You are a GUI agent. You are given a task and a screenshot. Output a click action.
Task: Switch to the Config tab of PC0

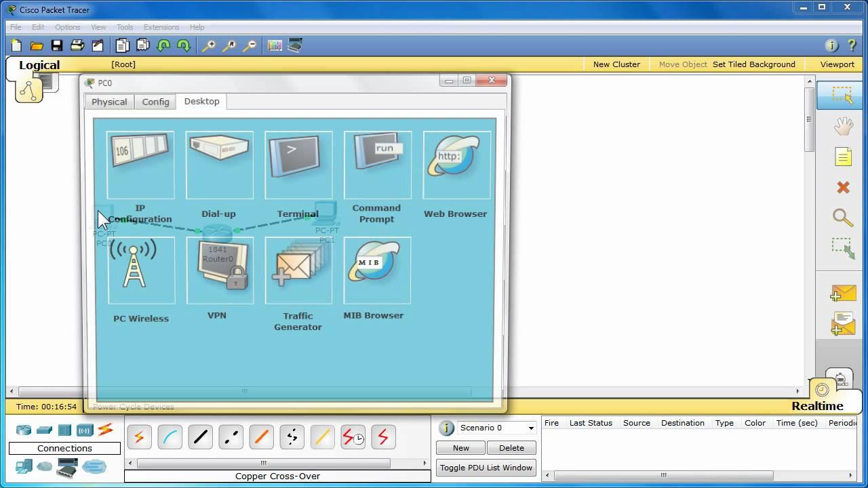[x=155, y=102]
